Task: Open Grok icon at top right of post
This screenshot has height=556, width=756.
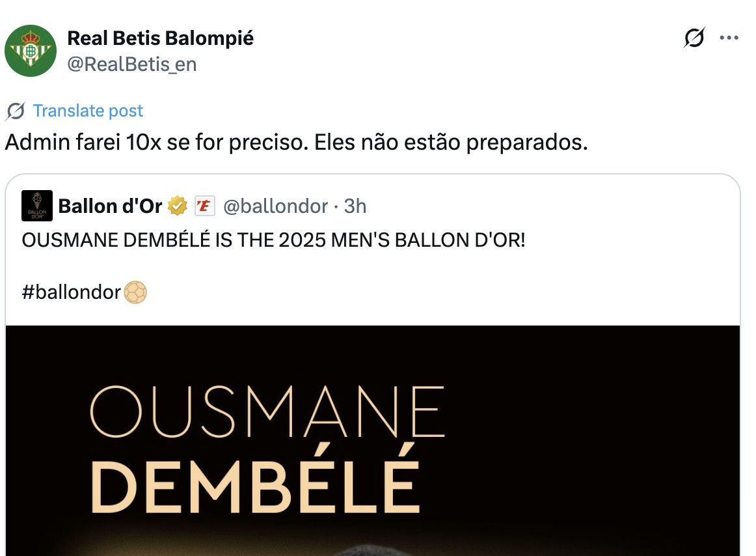Action: (x=694, y=39)
